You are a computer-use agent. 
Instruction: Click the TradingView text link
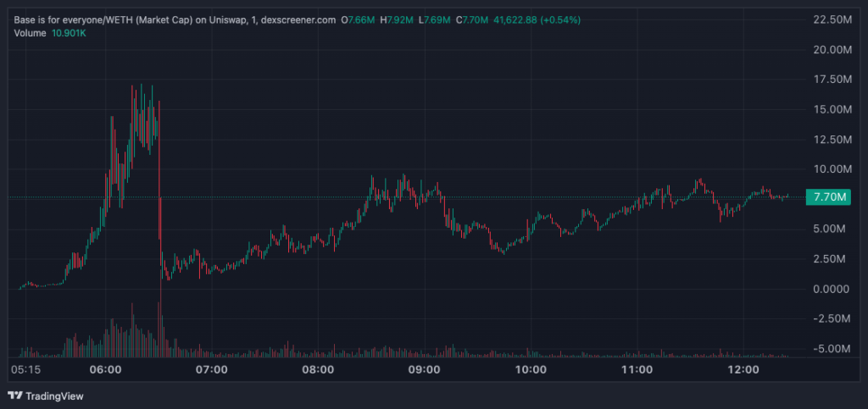click(53, 395)
